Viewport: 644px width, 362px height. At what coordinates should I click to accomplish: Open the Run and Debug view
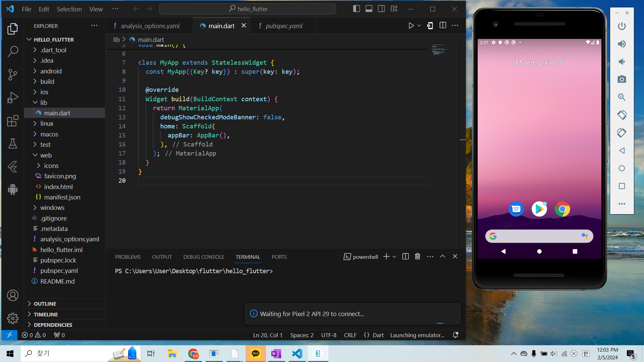tap(13, 98)
